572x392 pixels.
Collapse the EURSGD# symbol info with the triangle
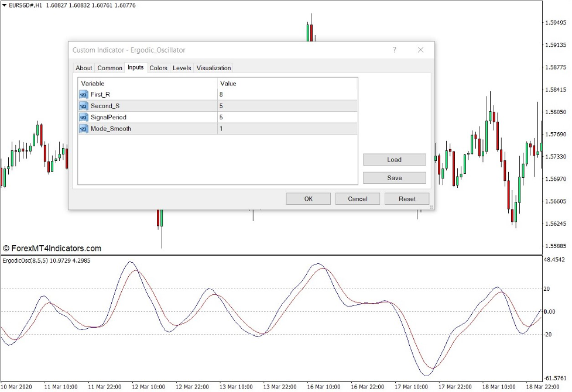[x=5, y=5]
